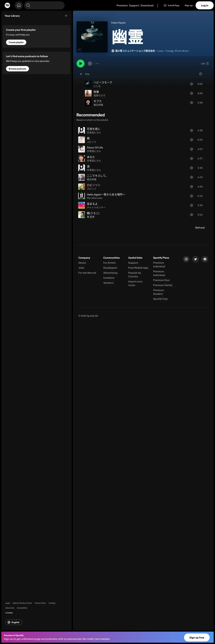The image size is (215, 644).
Task: Add 楓 with plus icon
Action: [x=191, y=140]
